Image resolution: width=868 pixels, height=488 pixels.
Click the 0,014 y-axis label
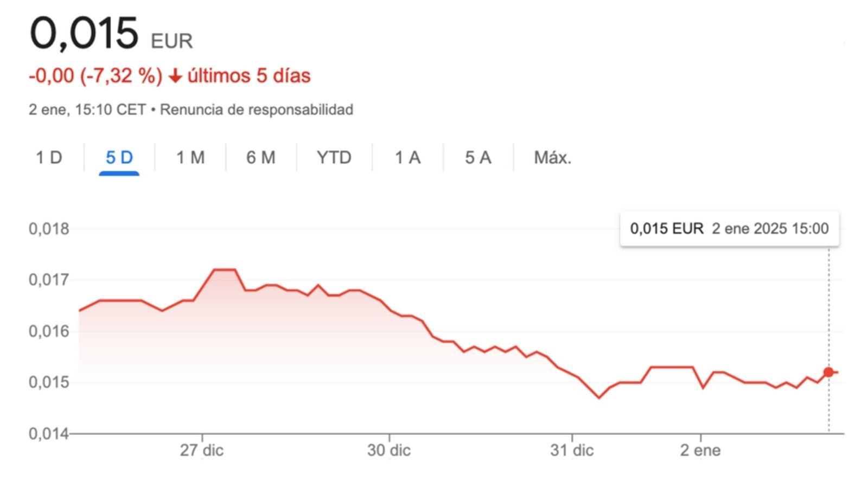(x=49, y=434)
